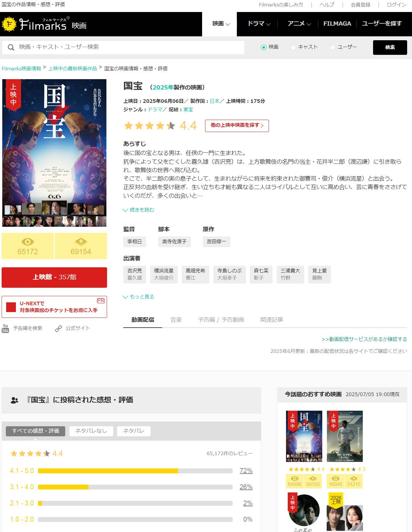Click the YouTube trailer search icon

(6, 328)
